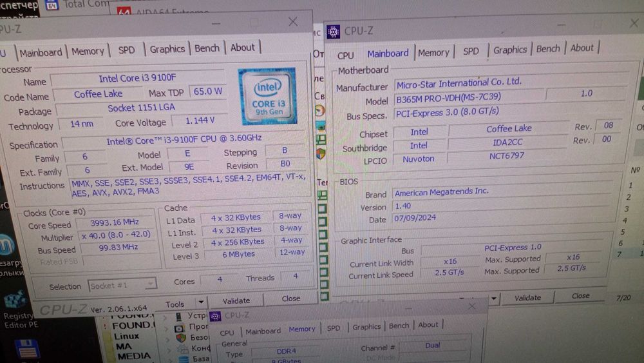Expand the Безо tree node chevron
The width and height of the screenshot is (644, 363).
pyautogui.click(x=167, y=340)
